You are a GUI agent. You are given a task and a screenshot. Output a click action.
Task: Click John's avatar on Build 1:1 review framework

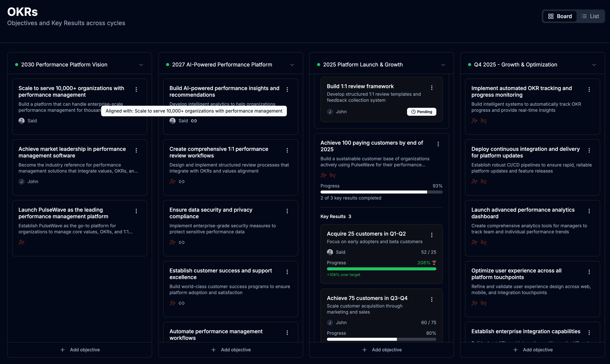[330, 112]
